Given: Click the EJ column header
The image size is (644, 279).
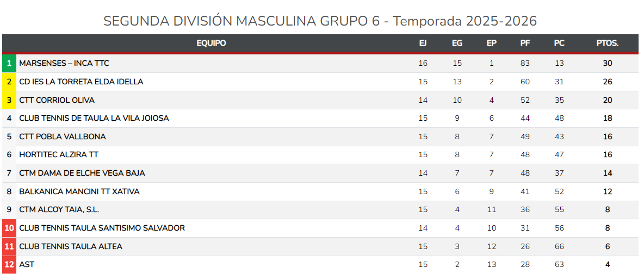Looking at the screenshot, I should pos(423,44).
